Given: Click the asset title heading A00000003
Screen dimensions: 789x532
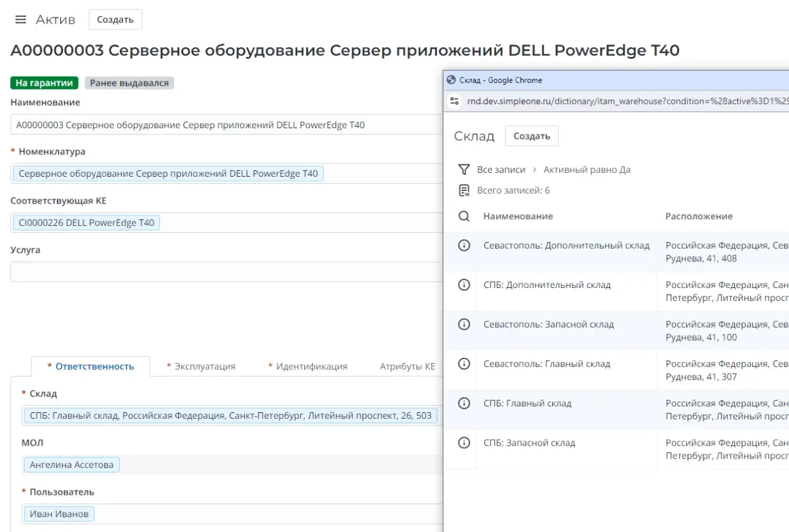Looking at the screenshot, I should (x=345, y=50).
